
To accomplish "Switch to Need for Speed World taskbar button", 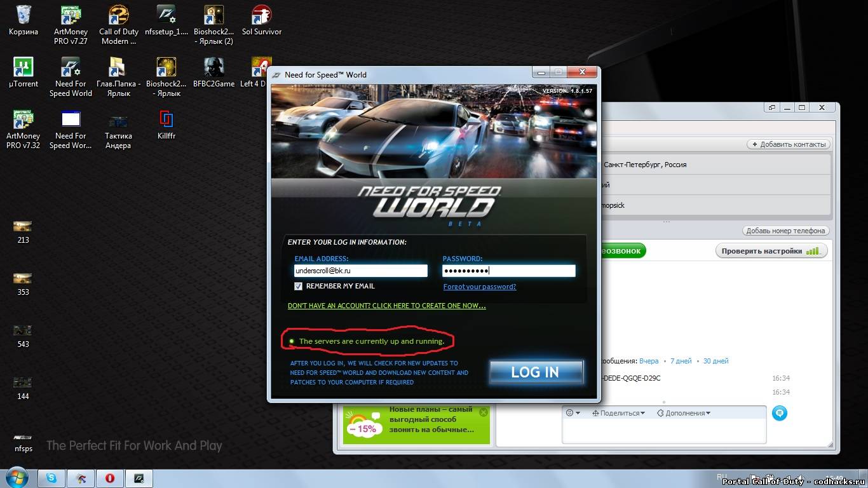I will tap(139, 478).
